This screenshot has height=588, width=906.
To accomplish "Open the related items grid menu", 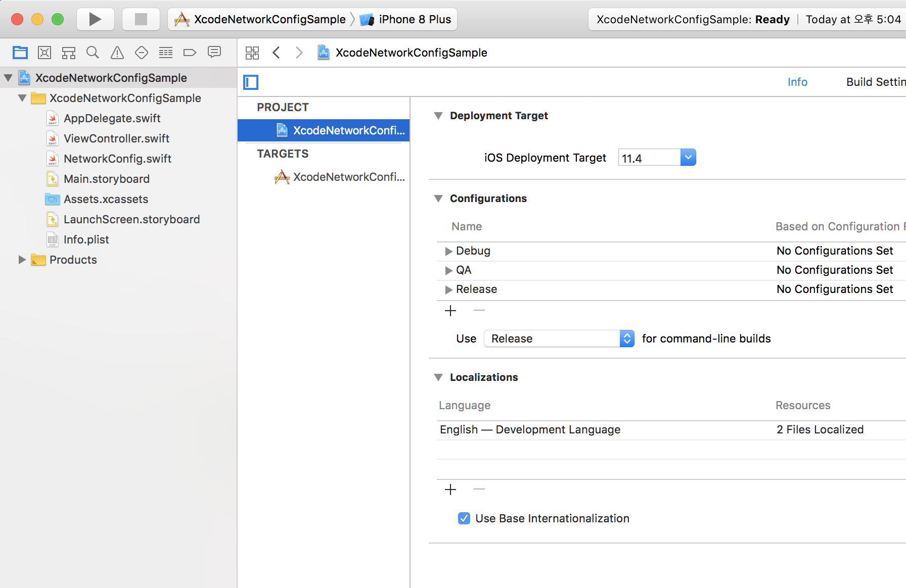I will pos(252,53).
